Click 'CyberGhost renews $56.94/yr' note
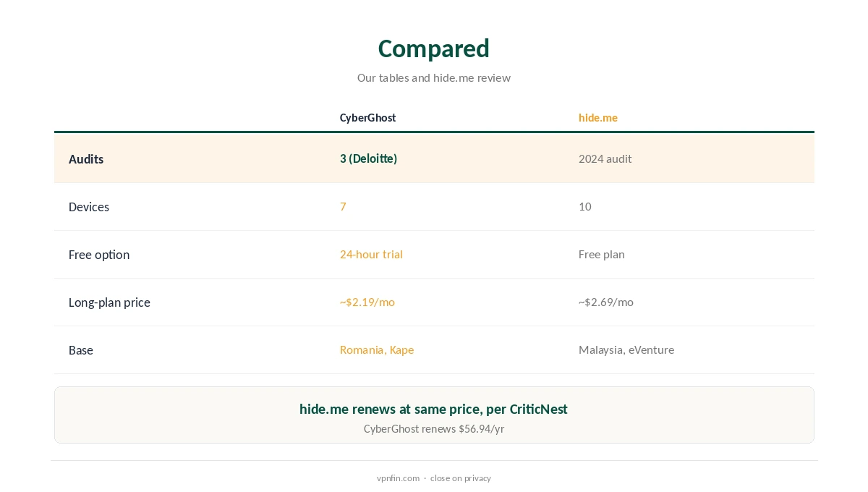868x492 pixels. point(434,428)
